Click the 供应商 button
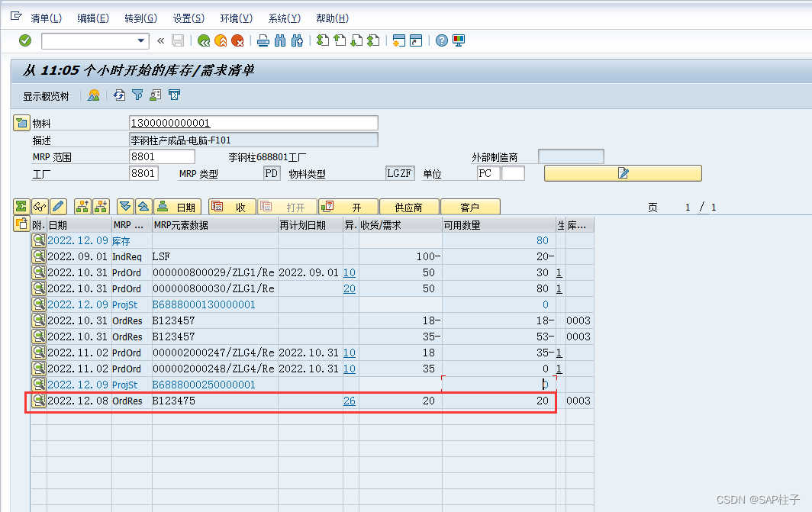The image size is (812, 512). click(409, 207)
